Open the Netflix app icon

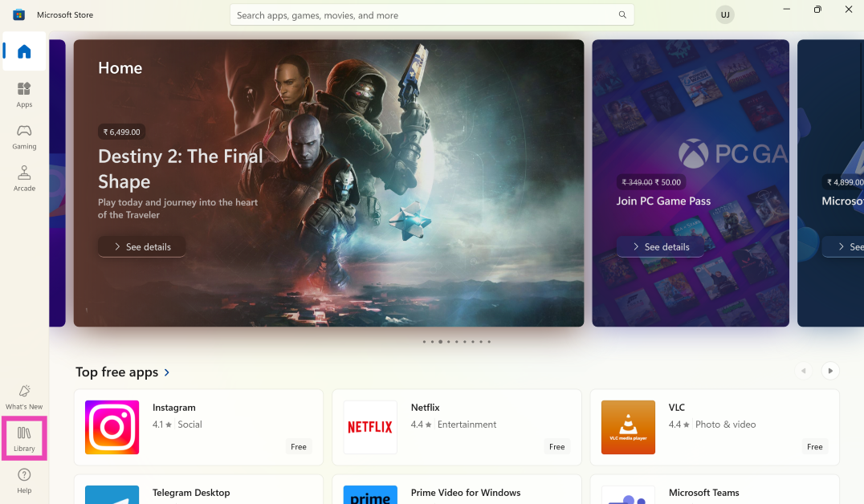coord(369,427)
